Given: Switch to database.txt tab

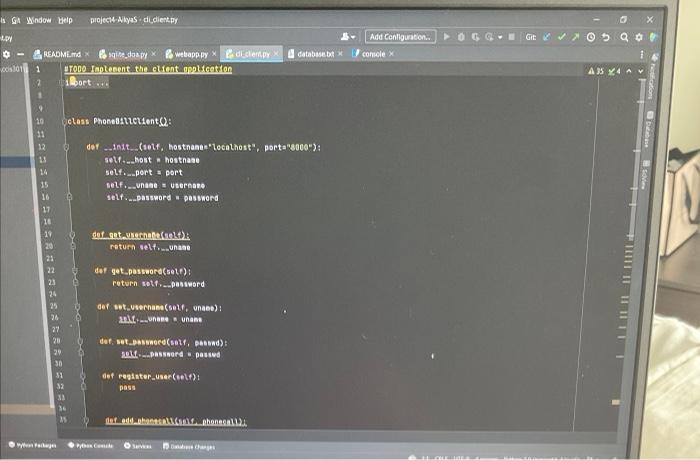Looking at the screenshot, I should pos(311,54).
